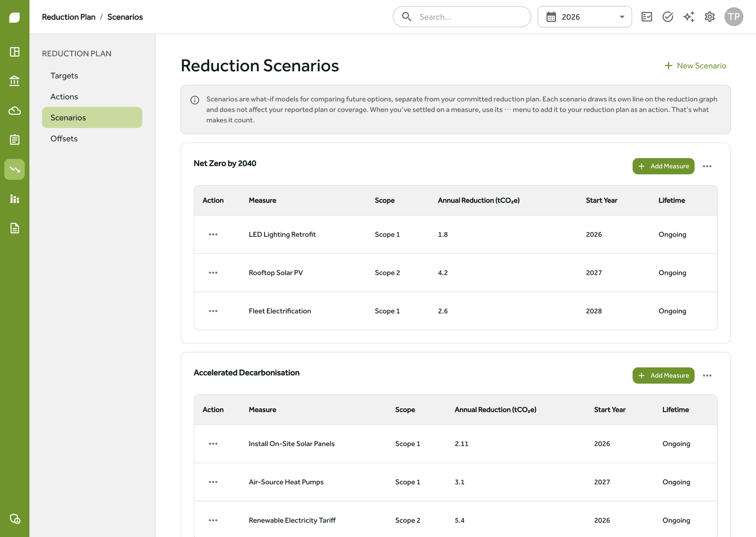Click the 2.11 annual reduction value
Viewport: 756px width, 537px height.
coord(461,444)
